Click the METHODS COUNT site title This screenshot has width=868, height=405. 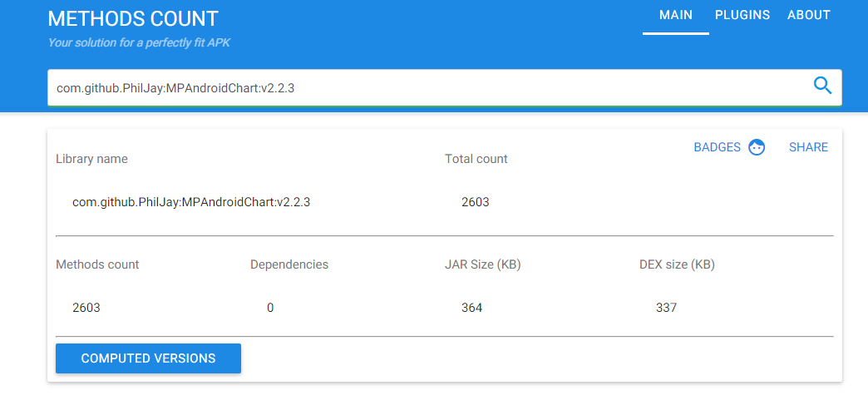(133, 19)
